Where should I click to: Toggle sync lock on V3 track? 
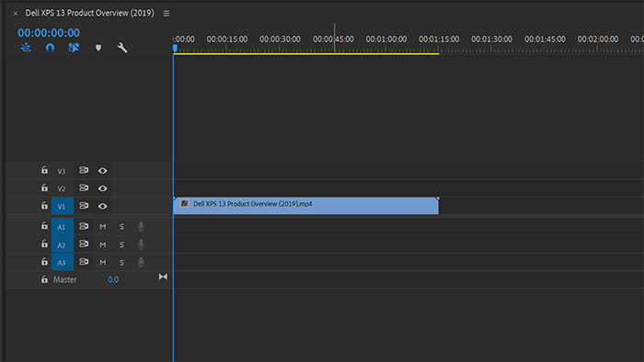84,170
